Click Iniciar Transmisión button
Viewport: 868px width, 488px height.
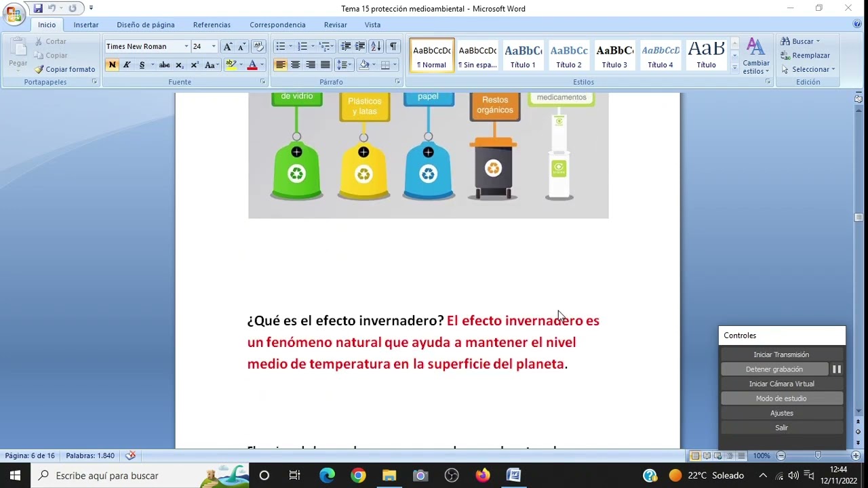coord(781,354)
